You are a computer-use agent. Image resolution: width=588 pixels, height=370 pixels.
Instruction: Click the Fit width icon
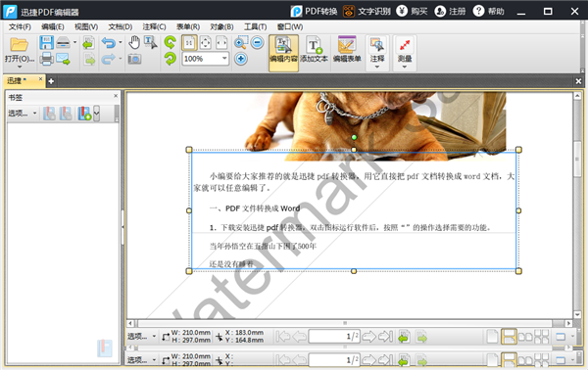coord(221,43)
